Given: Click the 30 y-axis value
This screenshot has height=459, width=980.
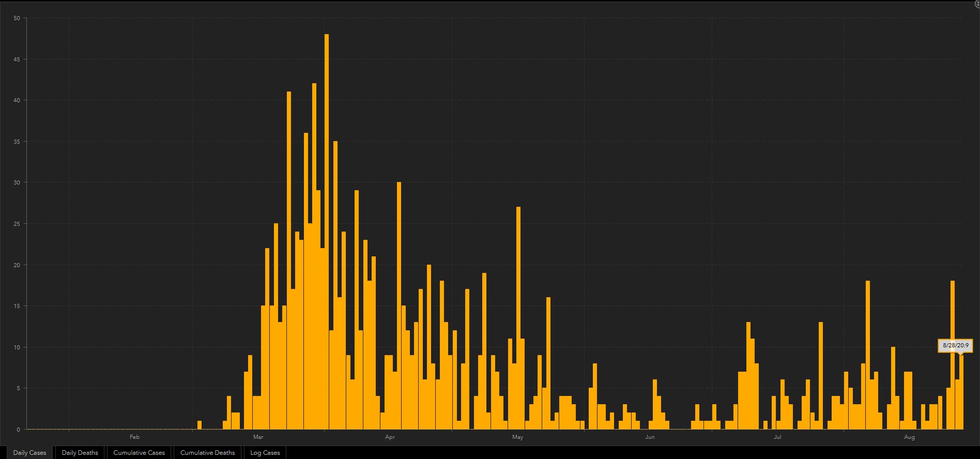Looking at the screenshot, I should (17, 182).
